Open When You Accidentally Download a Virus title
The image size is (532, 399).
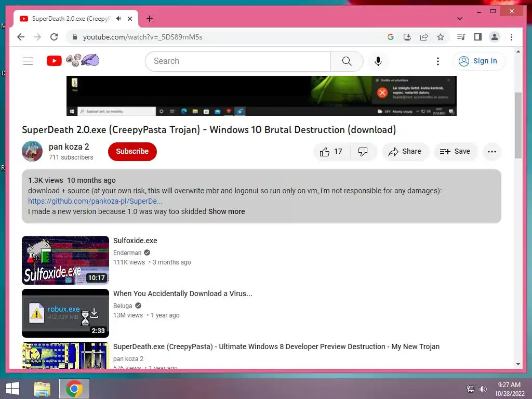[182, 294]
